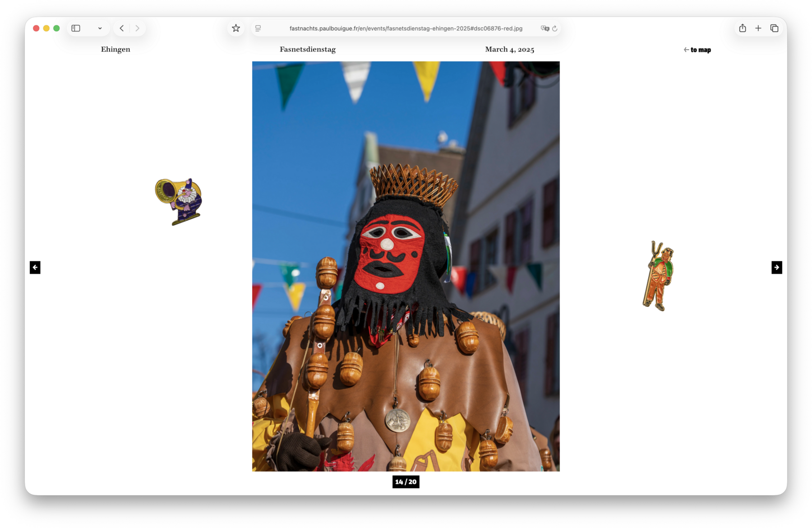Click the 14 / 20 photo counter

(406, 482)
